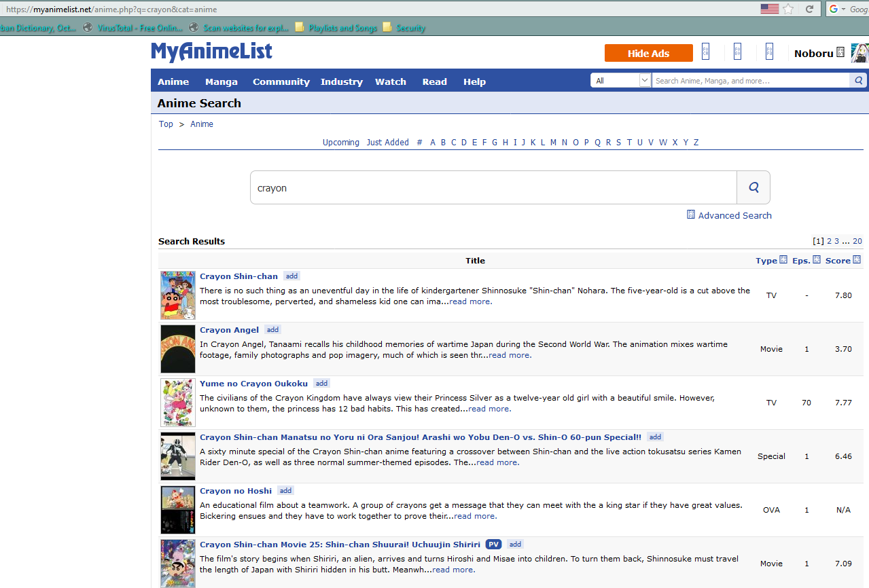
Task: Click read more for Crayon Angel
Action: click(x=510, y=355)
